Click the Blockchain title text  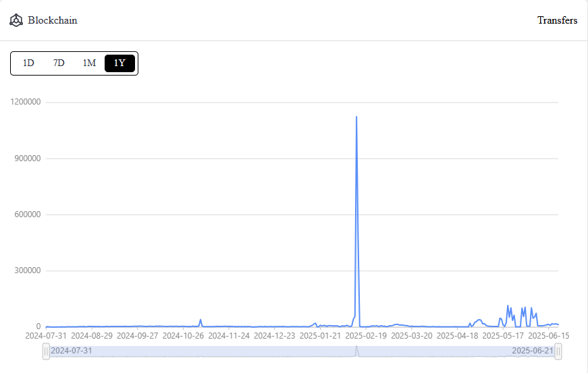coord(53,20)
